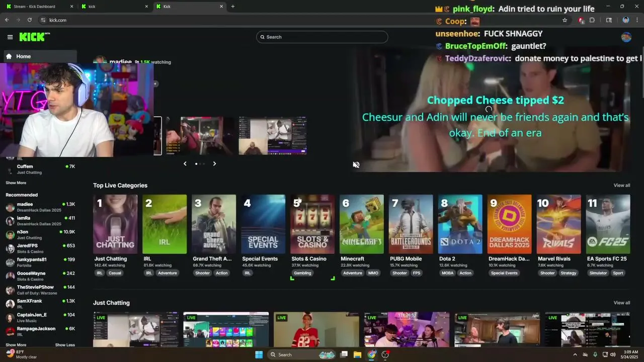Open RampageJackson channel in sidebar
644x362 pixels.
(x=40, y=331)
